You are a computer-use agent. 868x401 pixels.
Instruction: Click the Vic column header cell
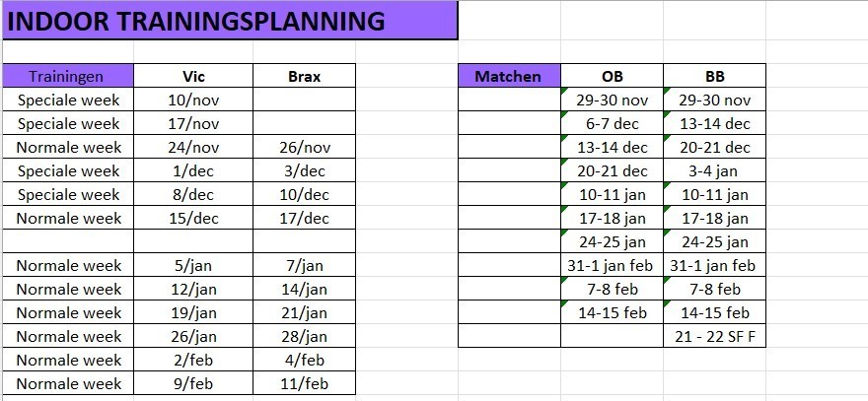point(193,76)
